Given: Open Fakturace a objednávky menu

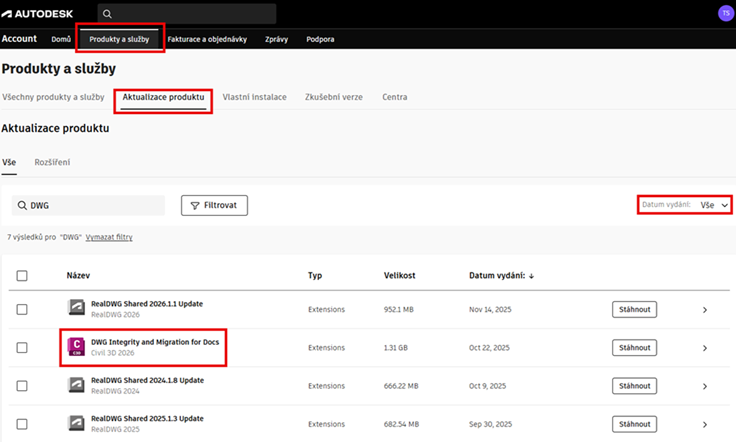Looking at the screenshot, I should pyautogui.click(x=207, y=39).
